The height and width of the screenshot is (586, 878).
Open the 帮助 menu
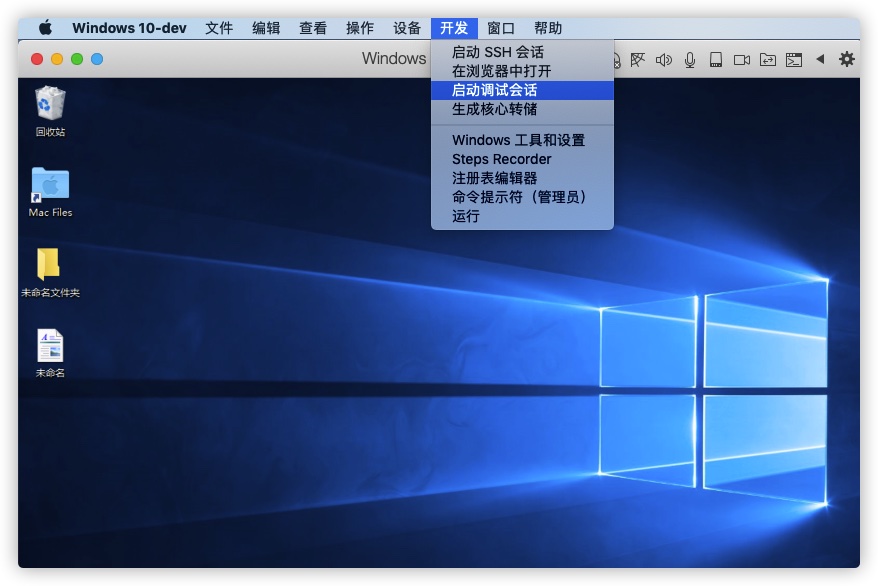[548, 28]
